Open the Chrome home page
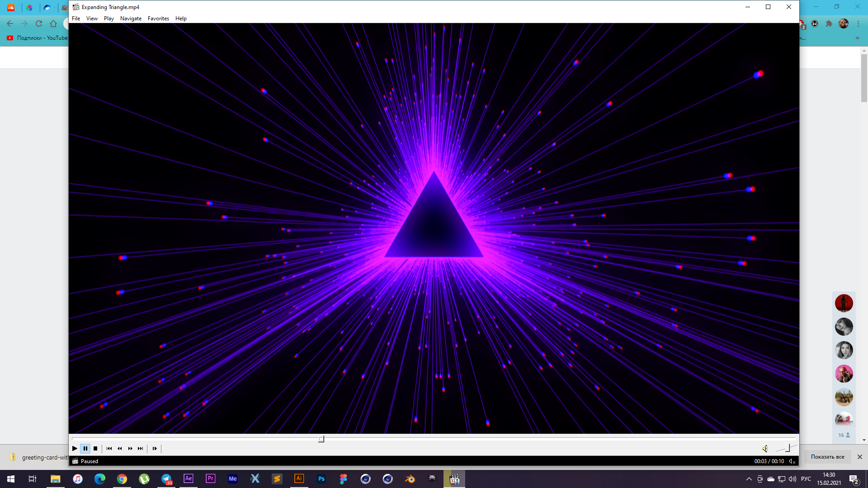The image size is (868, 488). (x=53, y=23)
